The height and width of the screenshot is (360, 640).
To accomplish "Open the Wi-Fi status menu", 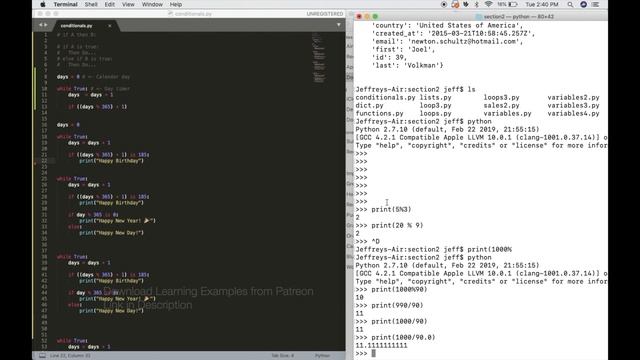I will (x=488, y=4).
